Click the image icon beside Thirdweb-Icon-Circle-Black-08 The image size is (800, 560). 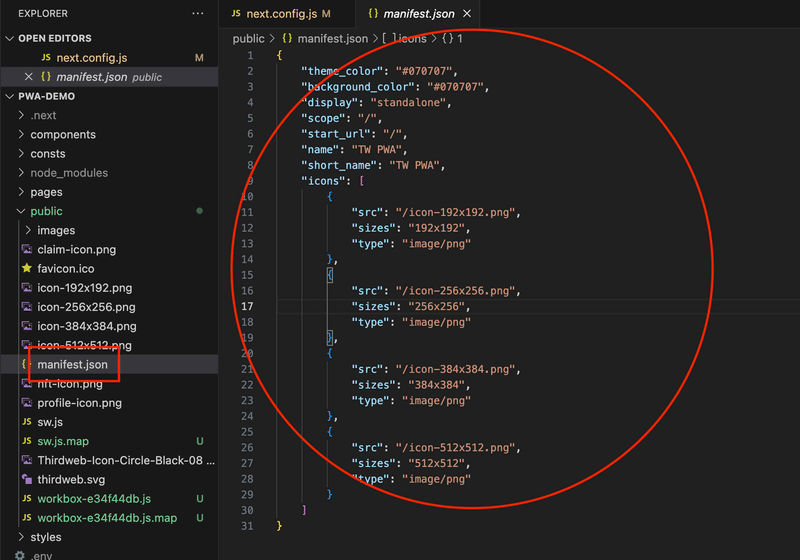pyautogui.click(x=27, y=460)
